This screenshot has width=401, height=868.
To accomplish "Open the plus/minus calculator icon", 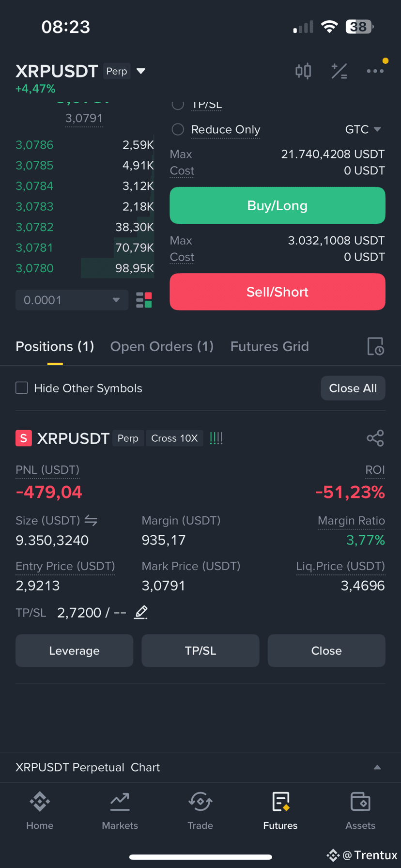I will [339, 71].
